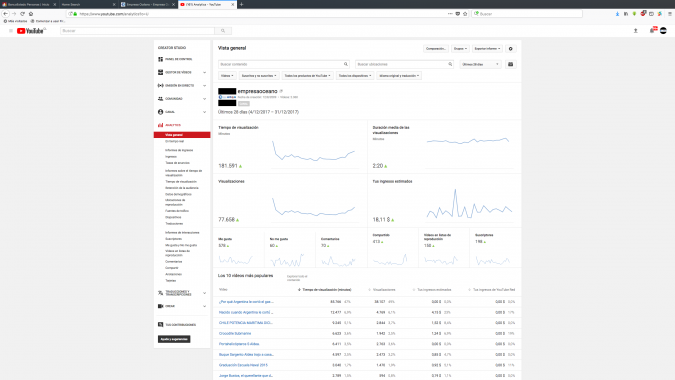Open a new browser tab with plus
675x380 pixels.
[242, 4]
